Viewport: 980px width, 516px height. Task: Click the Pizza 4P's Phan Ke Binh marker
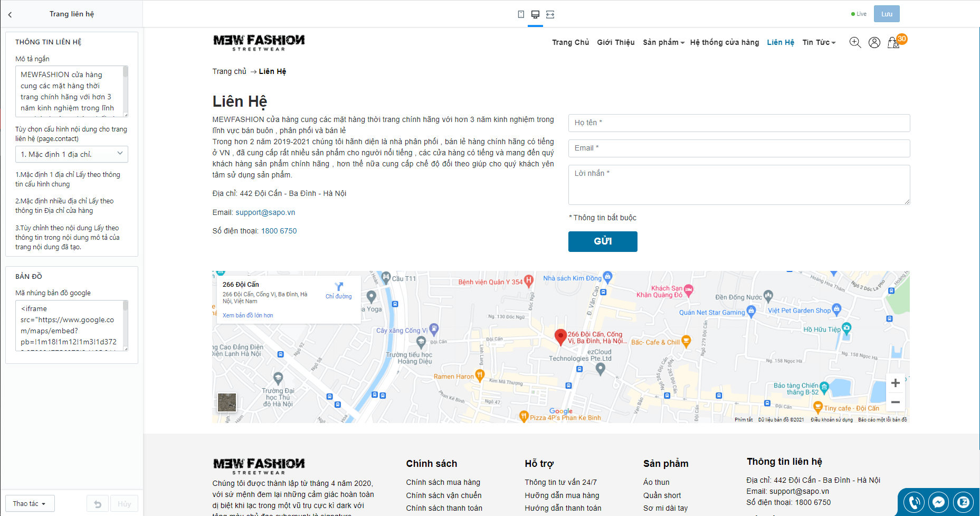click(x=524, y=416)
